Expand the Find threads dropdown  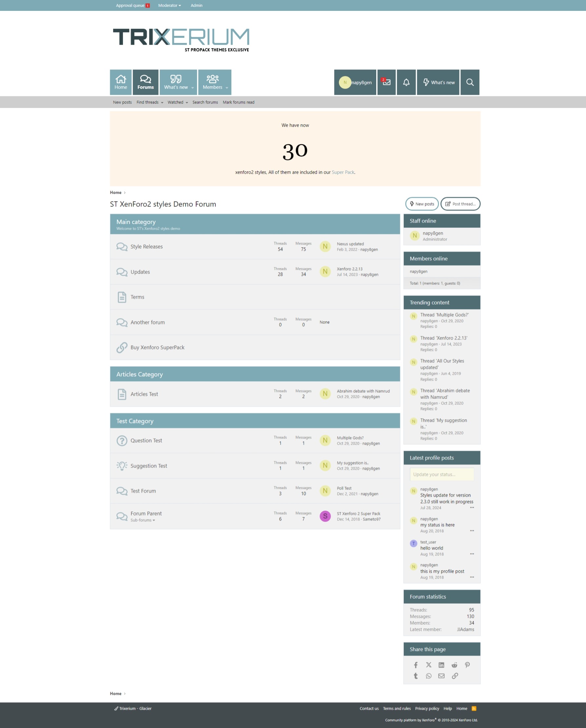click(x=150, y=102)
